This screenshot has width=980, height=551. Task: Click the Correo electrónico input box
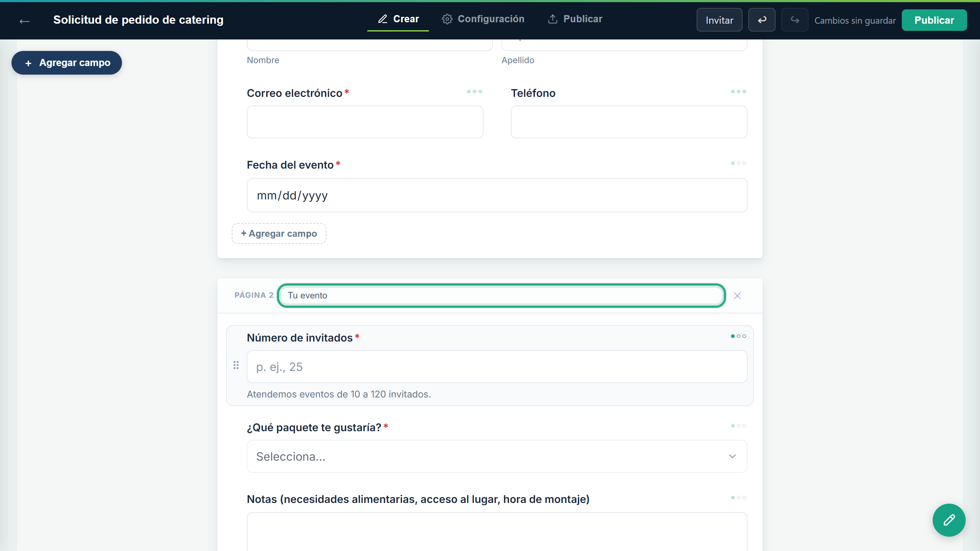click(365, 122)
